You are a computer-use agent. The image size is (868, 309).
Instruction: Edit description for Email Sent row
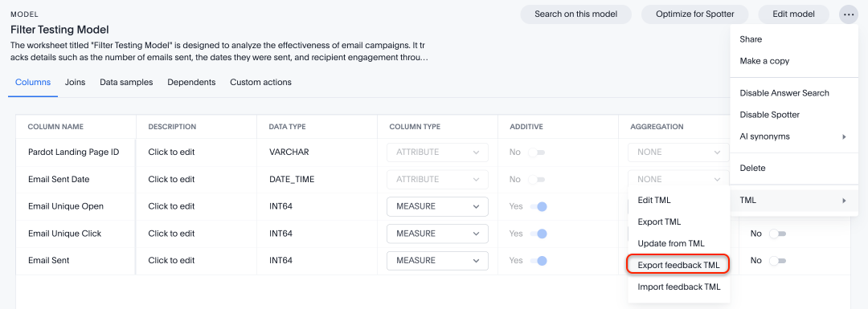click(x=172, y=260)
